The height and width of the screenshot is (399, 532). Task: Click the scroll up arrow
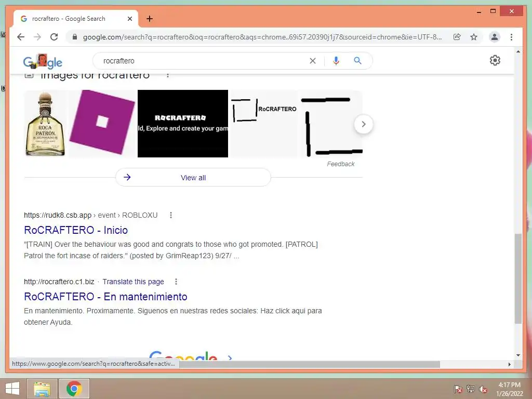click(518, 51)
